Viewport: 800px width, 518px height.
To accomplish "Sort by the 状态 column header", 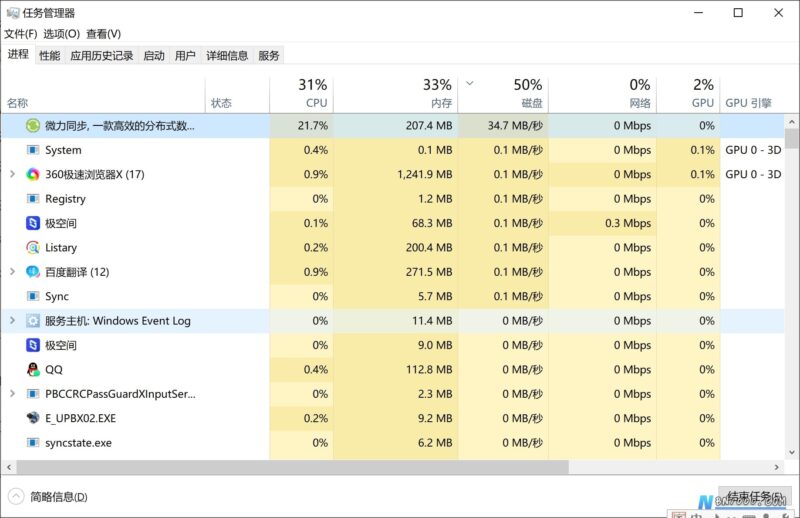I will tap(238, 94).
